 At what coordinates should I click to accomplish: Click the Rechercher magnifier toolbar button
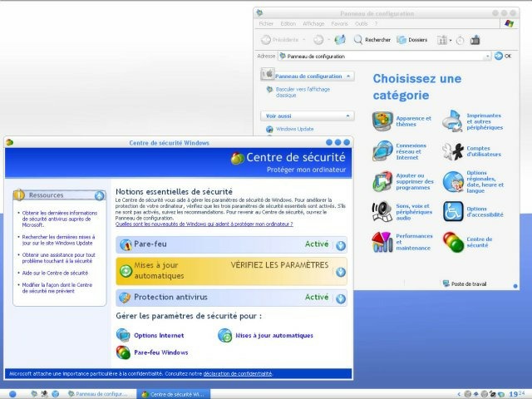click(372, 40)
